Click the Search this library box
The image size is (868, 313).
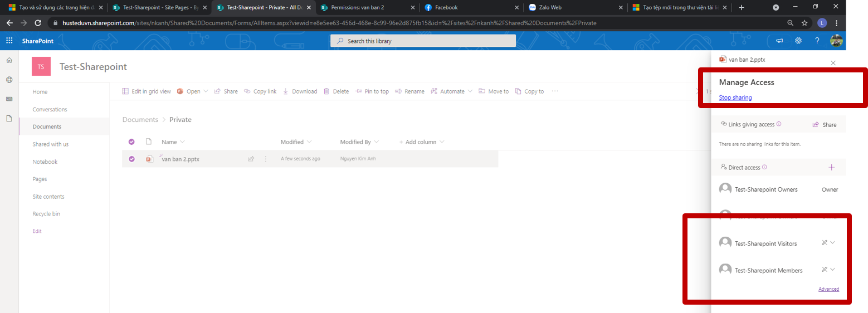tap(423, 41)
